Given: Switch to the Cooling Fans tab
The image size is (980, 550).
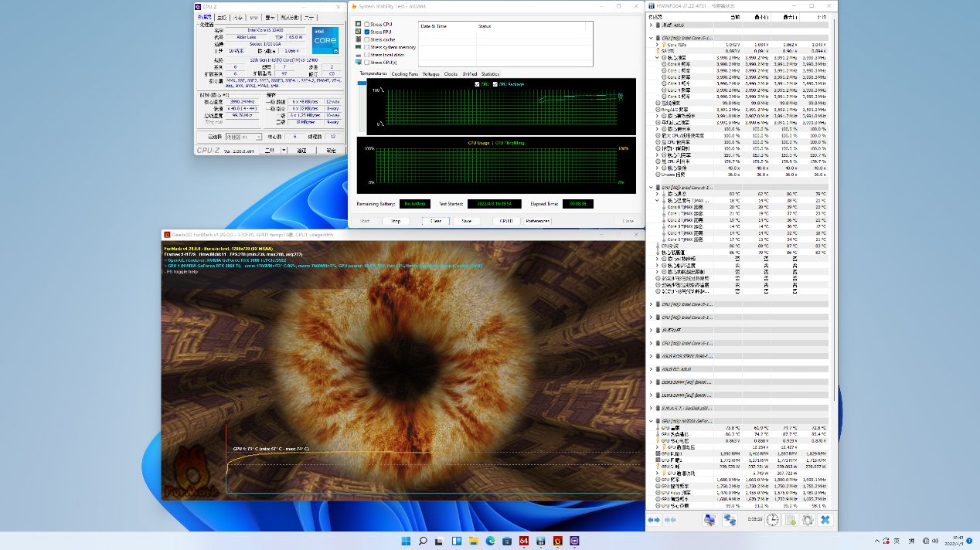Looking at the screenshot, I should (x=404, y=74).
